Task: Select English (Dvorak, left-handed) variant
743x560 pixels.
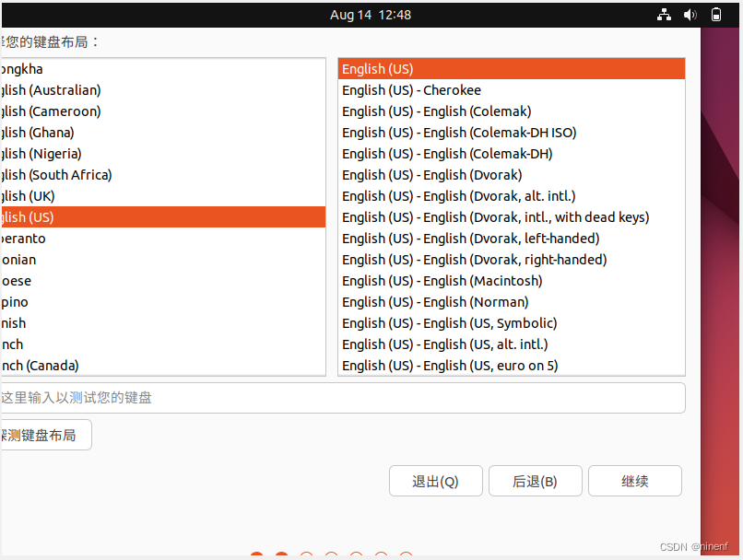Action: 512,239
